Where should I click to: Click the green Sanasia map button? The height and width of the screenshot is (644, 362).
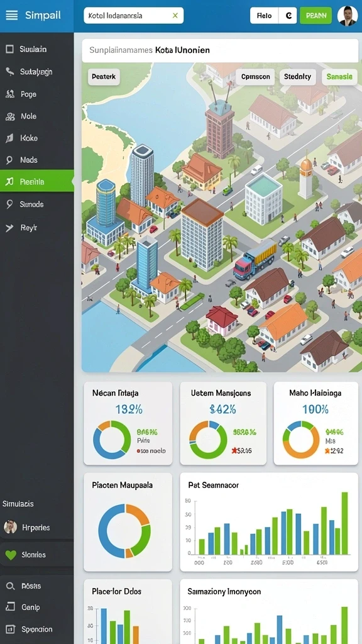point(339,77)
